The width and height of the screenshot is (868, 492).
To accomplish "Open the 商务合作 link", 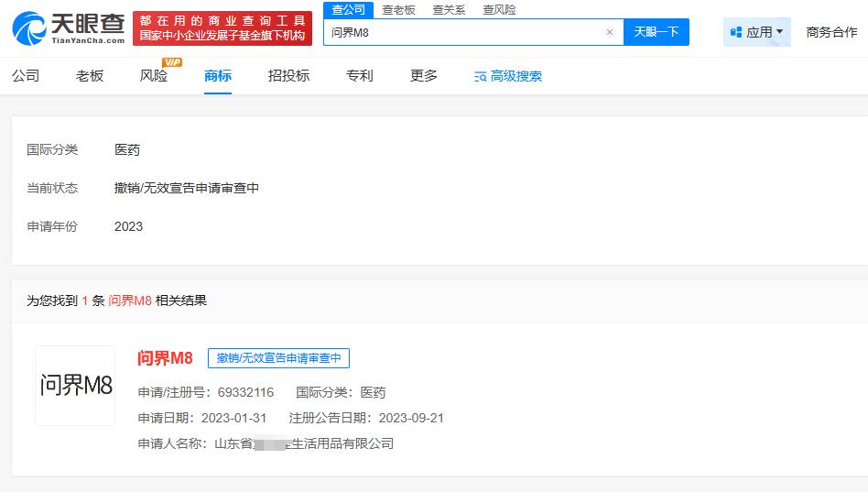I will pyautogui.click(x=831, y=32).
